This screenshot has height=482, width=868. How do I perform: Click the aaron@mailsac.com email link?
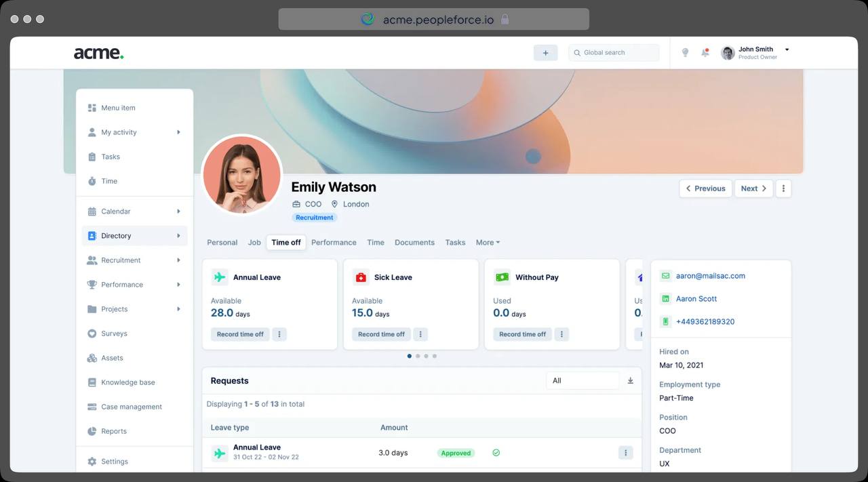(x=710, y=276)
